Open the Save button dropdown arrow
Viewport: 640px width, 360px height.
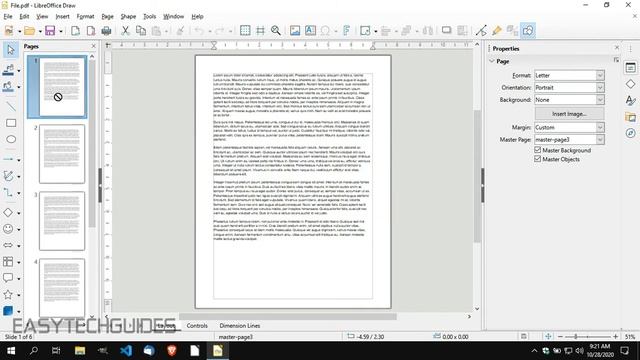61,31
